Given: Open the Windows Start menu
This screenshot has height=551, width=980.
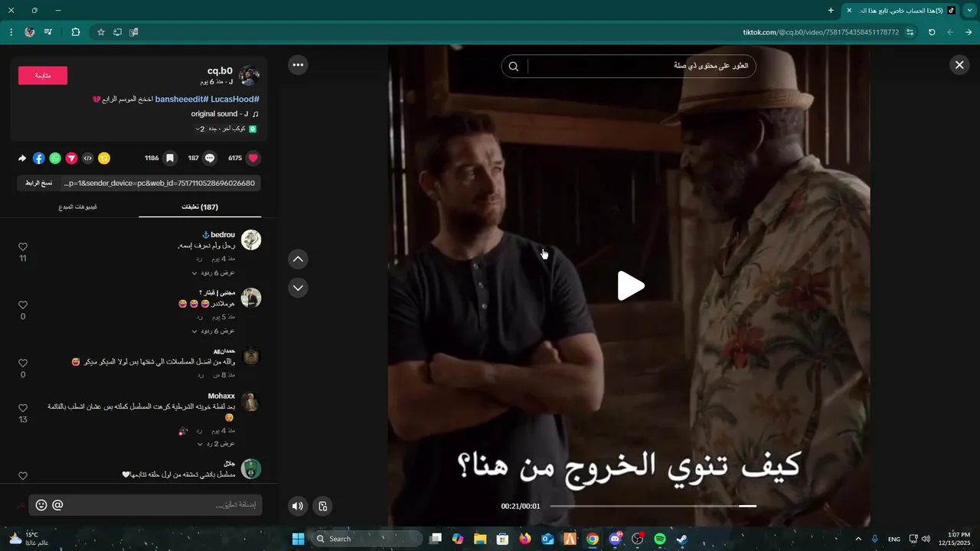Looking at the screenshot, I should tap(298, 539).
